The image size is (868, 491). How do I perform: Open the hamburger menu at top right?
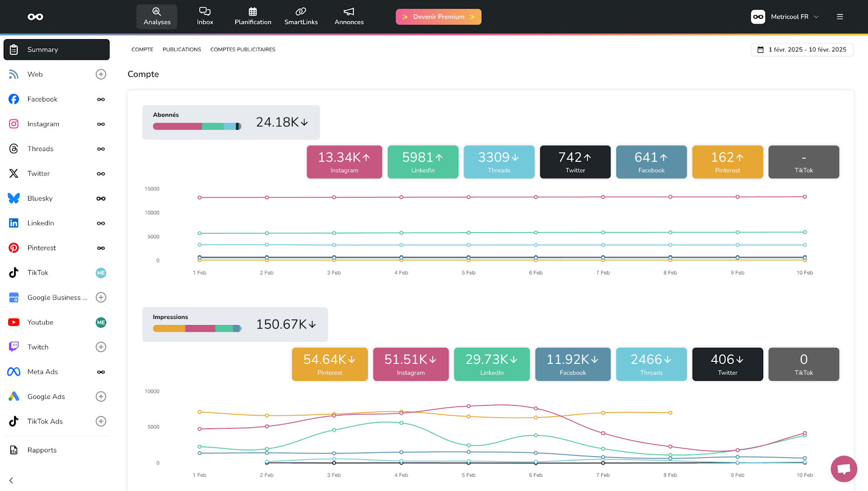tap(840, 17)
